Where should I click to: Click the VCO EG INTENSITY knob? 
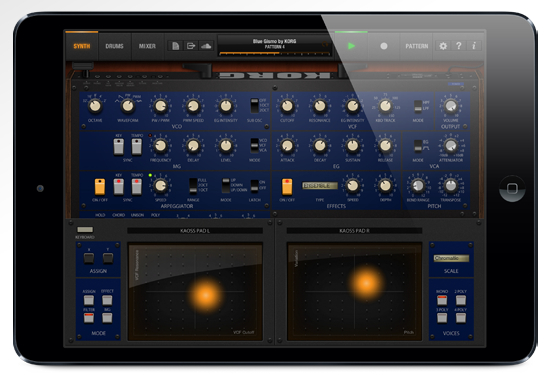(x=226, y=106)
